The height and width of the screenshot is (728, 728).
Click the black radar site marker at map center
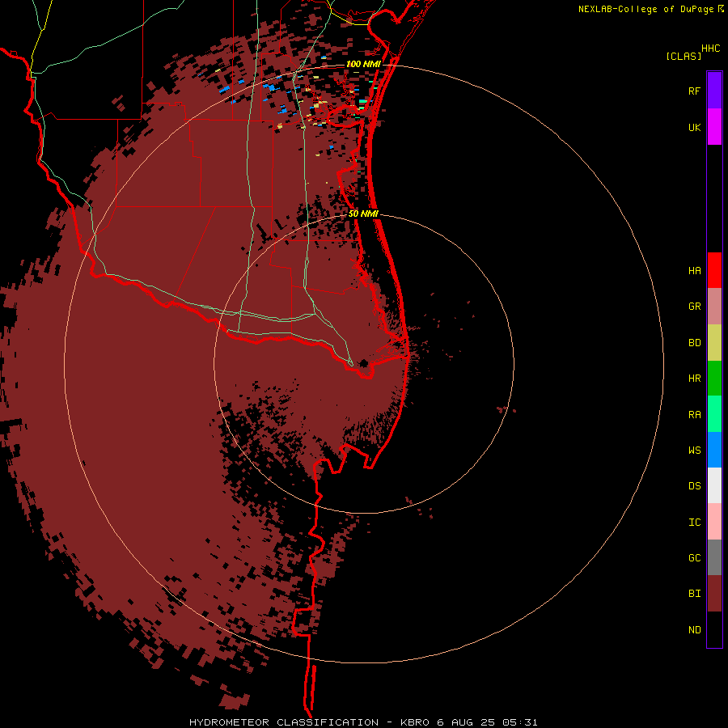363,363
